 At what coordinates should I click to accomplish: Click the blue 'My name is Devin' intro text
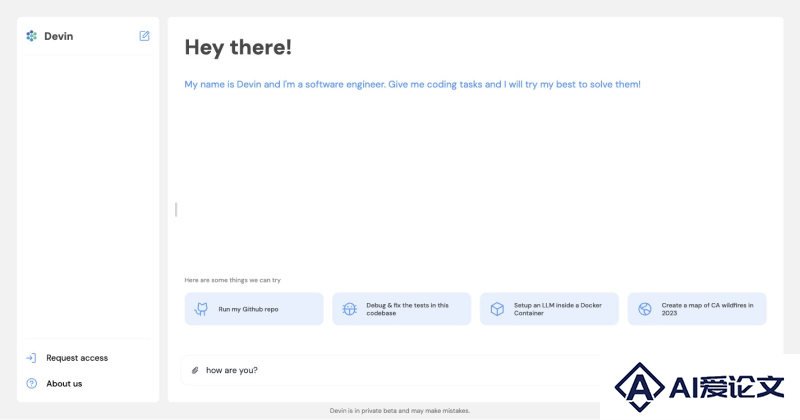pyautogui.click(x=412, y=85)
